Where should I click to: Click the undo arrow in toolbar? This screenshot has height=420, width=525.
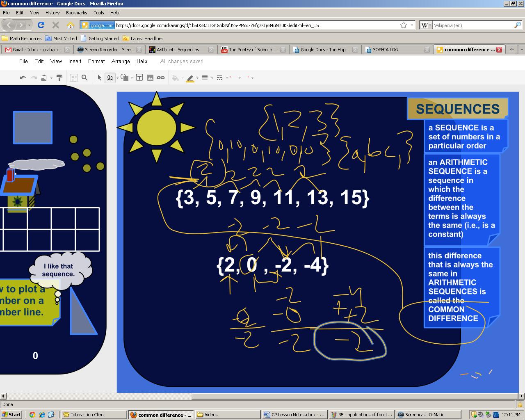pos(23,78)
